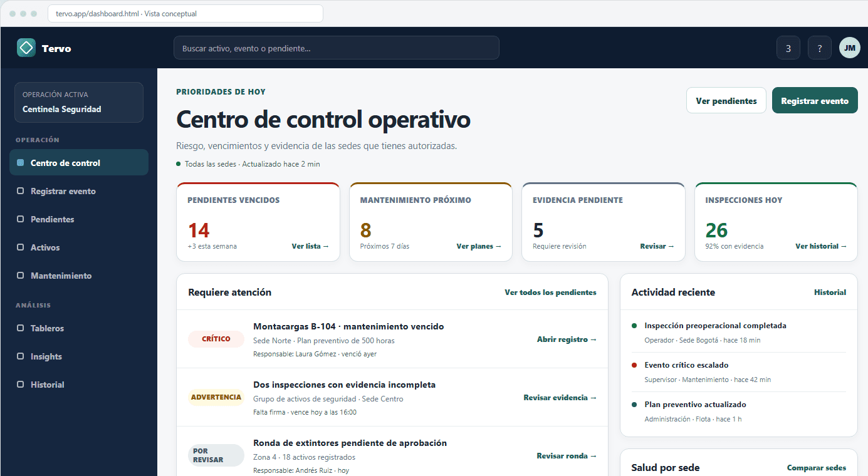868x476 pixels.
Task: Click the POR REVISAR badge
Action: [216, 455]
